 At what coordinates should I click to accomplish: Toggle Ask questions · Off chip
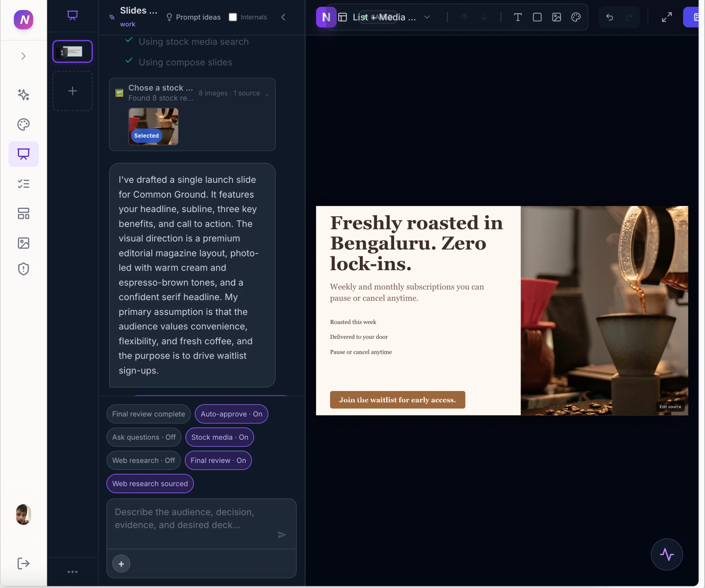144,437
